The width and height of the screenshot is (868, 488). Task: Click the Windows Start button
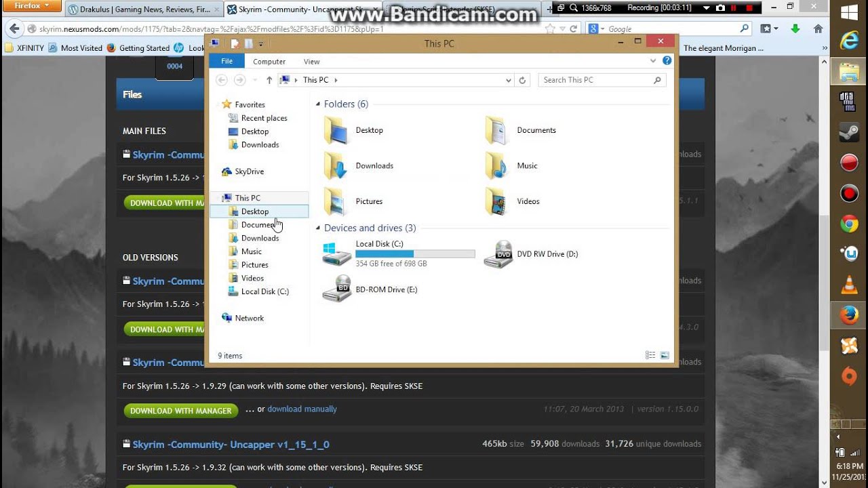coord(849,12)
